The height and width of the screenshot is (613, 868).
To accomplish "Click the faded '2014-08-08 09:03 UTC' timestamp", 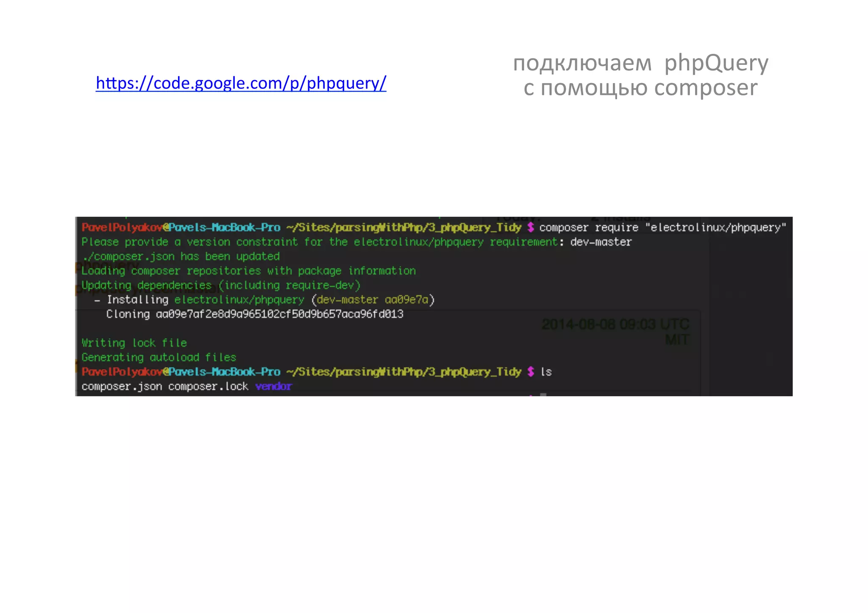I will tap(615, 325).
